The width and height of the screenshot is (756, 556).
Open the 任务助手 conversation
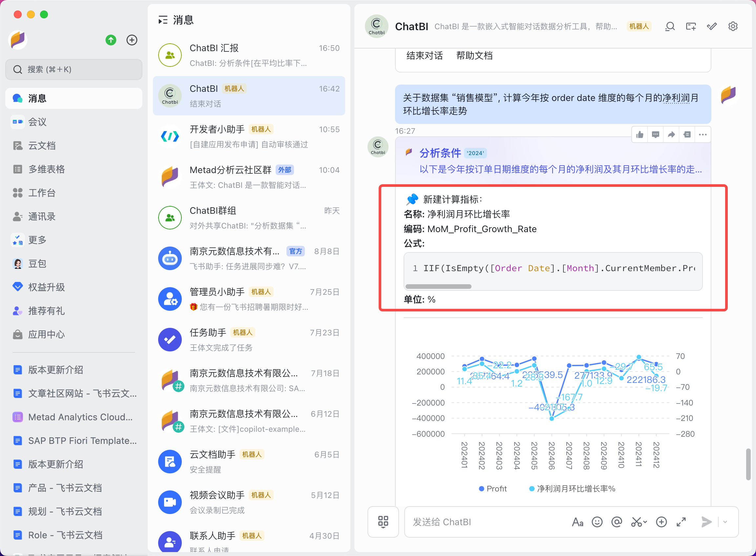(x=249, y=340)
